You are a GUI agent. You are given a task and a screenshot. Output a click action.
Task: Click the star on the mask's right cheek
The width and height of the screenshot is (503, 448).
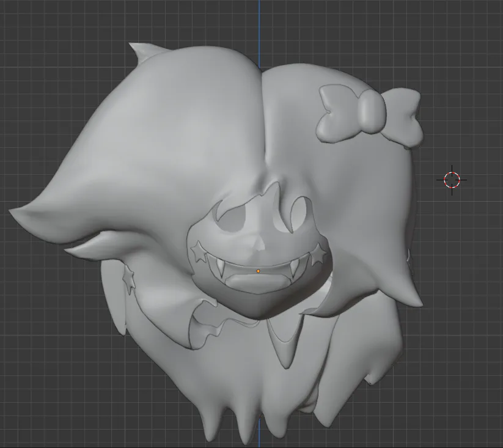[318, 255]
